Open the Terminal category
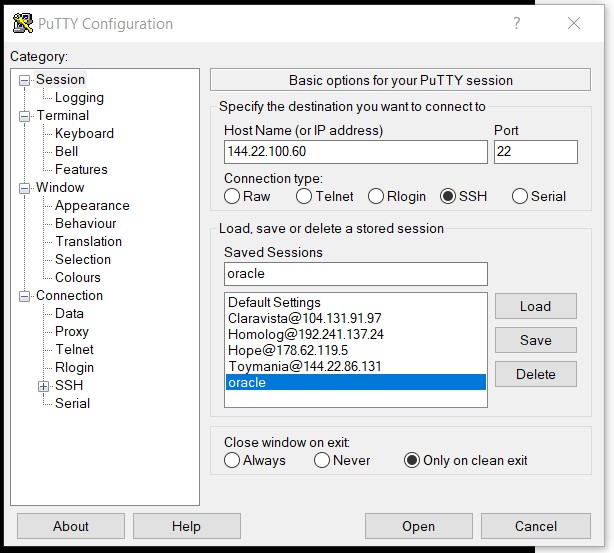 point(63,116)
